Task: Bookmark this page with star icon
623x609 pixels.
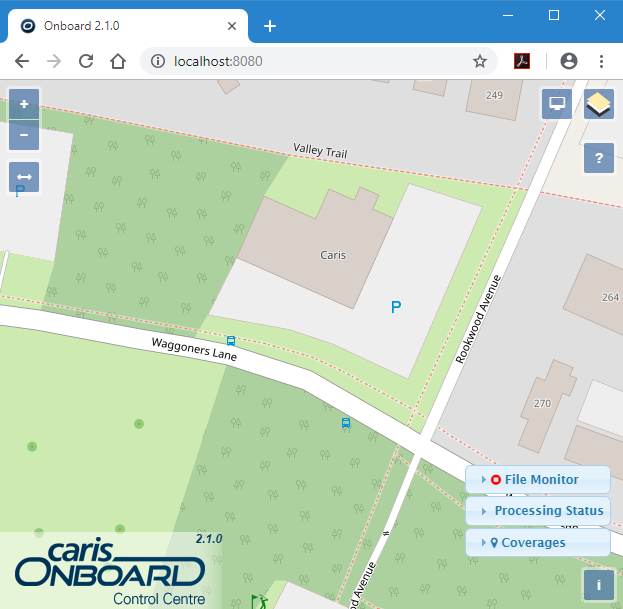Action: pos(480,61)
